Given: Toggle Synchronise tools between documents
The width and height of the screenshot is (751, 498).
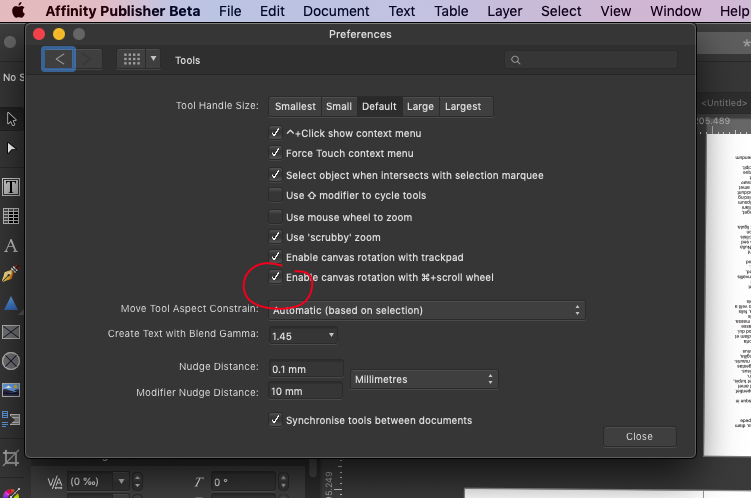Looking at the screenshot, I should pyautogui.click(x=275, y=420).
